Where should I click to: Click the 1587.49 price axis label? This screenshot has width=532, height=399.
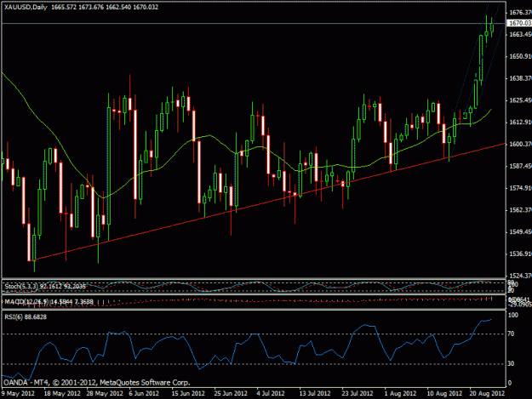[x=520, y=166]
